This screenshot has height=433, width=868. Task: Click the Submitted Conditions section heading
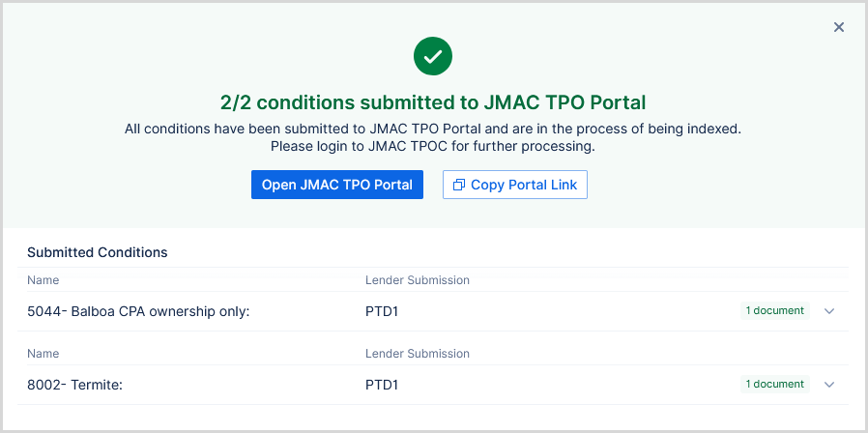point(98,252)
